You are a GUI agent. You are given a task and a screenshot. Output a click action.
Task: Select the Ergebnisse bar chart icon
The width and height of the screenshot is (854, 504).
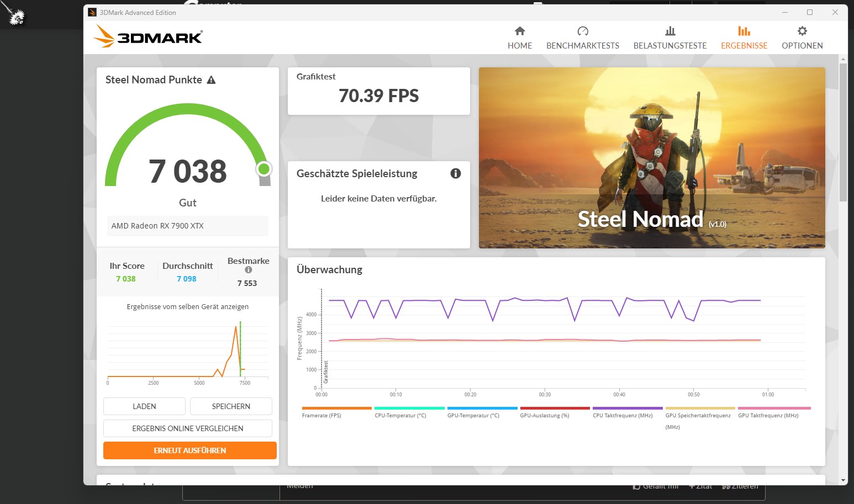744,31
